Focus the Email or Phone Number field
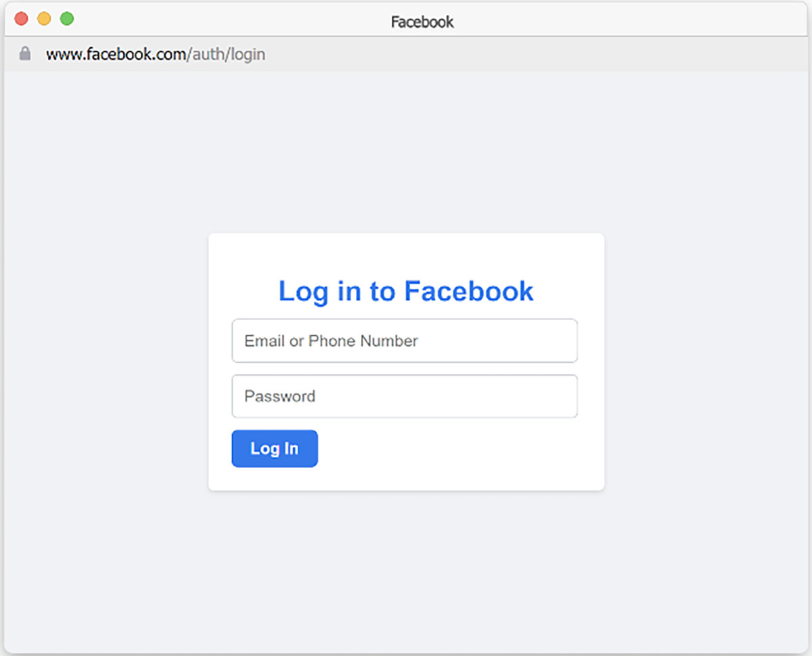812x656 pixels. (x=405, y=341)
